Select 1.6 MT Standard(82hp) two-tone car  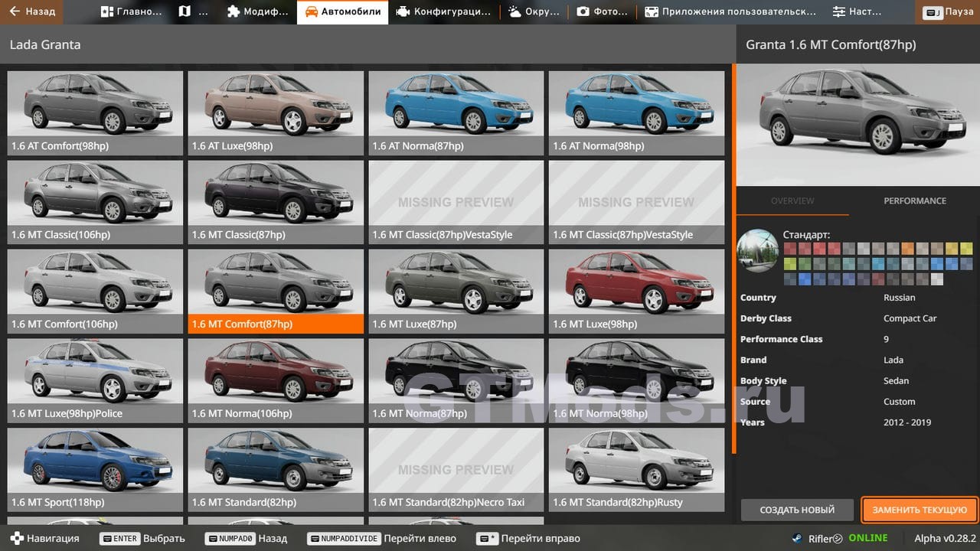click(x=276, y=470)
